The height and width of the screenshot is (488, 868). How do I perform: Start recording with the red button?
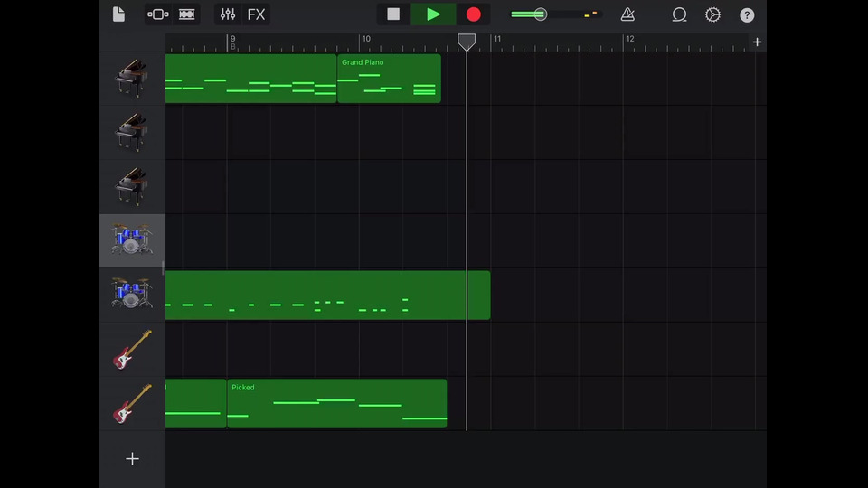[x=473, y=14]
